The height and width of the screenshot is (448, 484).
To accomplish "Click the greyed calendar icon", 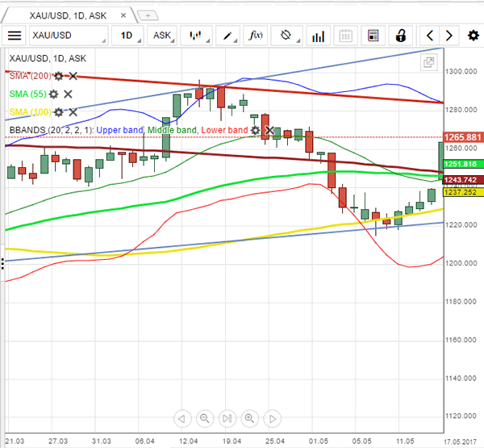I will [346, 36].
